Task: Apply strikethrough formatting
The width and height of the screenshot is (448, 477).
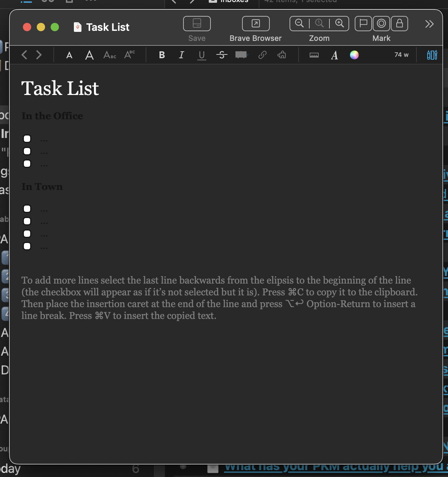Action: tap(222, 55)
